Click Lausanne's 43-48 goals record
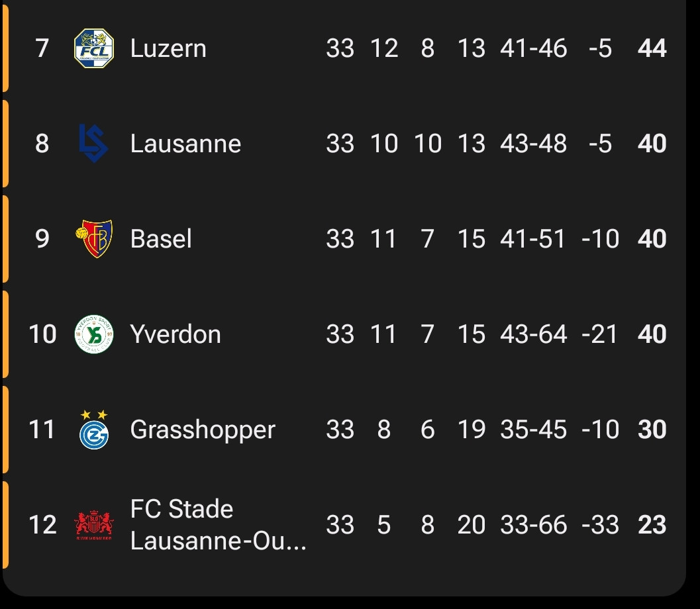Viewport: 700px width, 609px height. (x=534, y=144)
